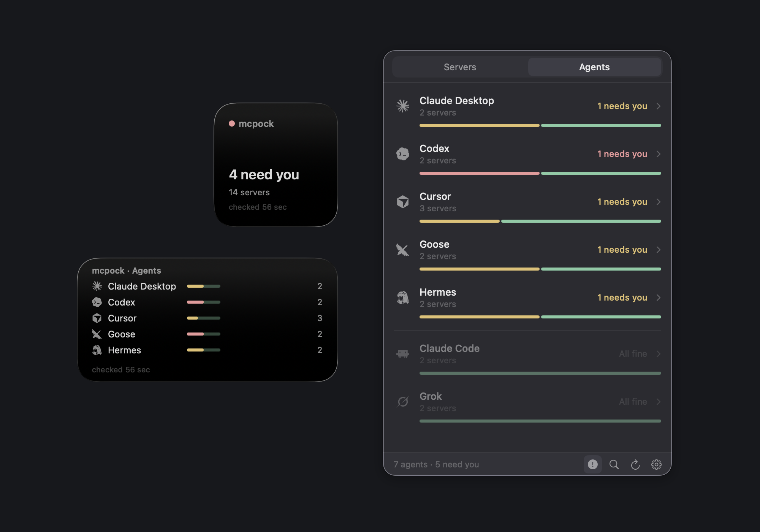Click Cursor's '1 needs you' status
760x532 pixels.
(622, 202)
